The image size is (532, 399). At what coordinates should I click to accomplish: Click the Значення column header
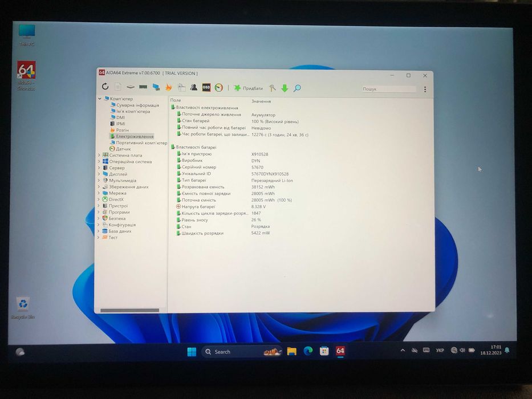pos(261,101)
